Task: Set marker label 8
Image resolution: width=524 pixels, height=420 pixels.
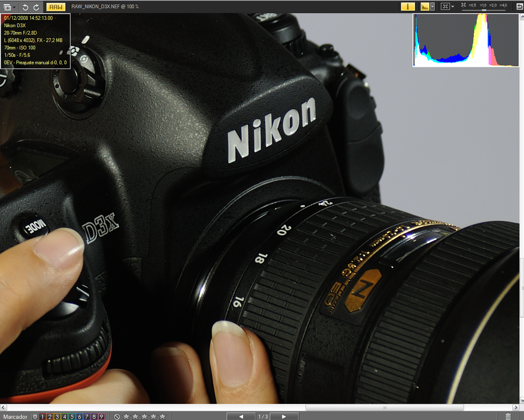Action: coord(93,416)
